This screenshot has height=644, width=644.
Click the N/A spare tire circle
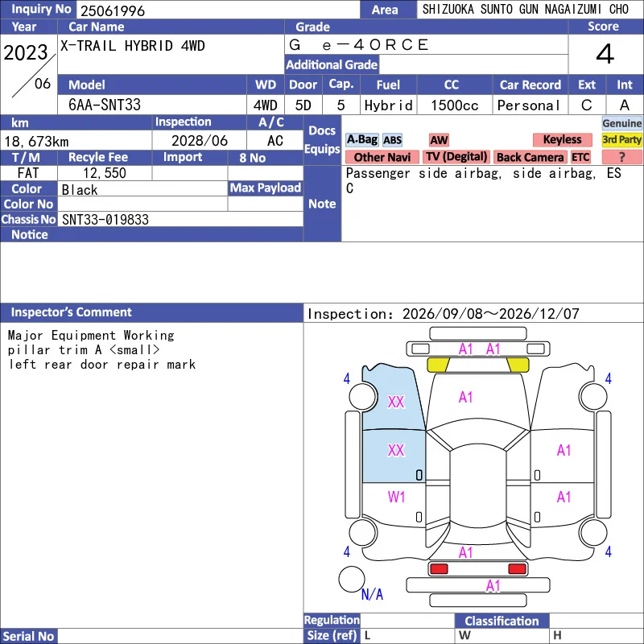(352, 579)
